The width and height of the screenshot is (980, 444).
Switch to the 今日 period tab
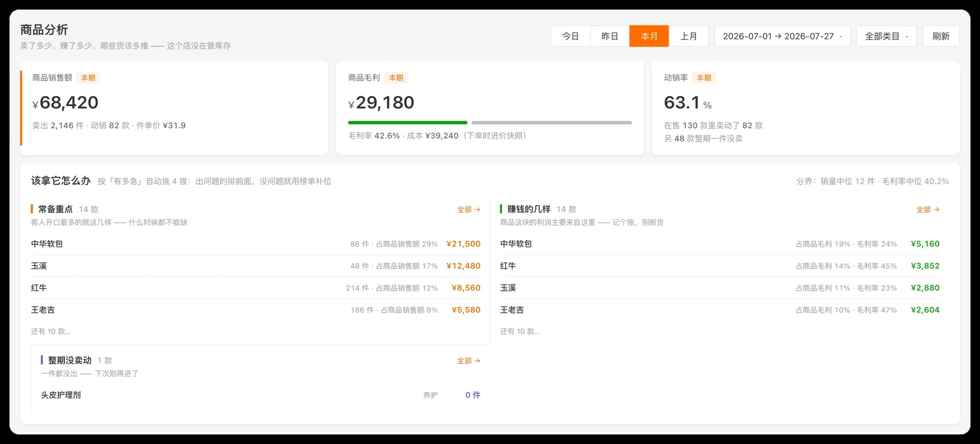point(571,36)
